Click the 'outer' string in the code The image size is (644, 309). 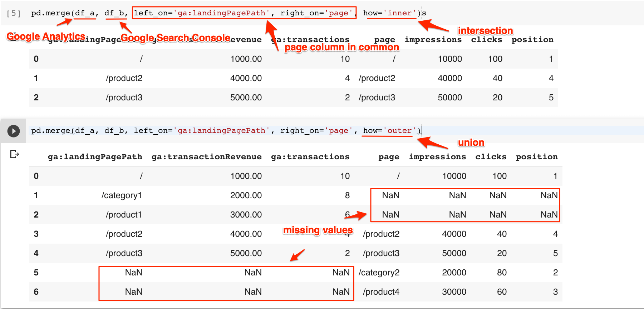399,130
